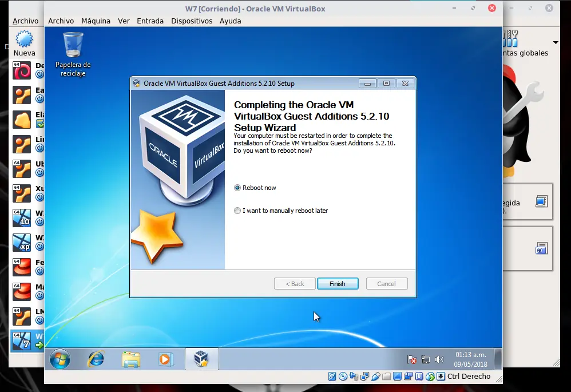Select the 'Fe' red hat VM icon

22,267
